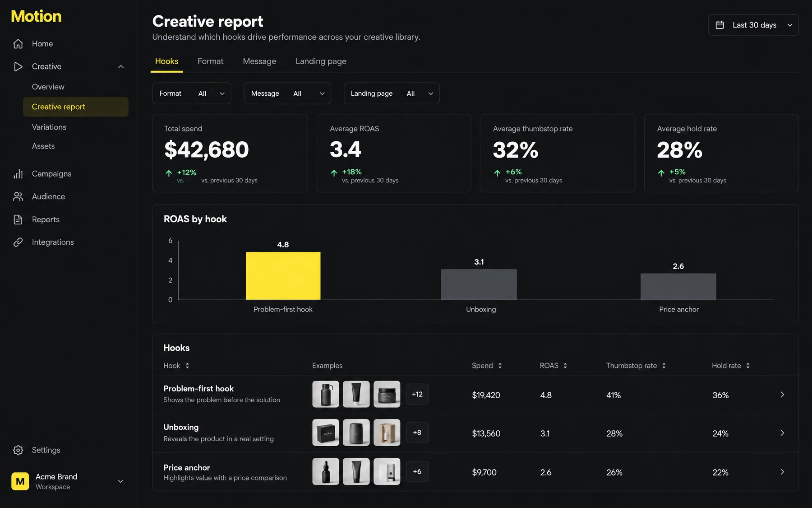Switch to the Format tab
812x508 pixels.
(x=210, y=61)
